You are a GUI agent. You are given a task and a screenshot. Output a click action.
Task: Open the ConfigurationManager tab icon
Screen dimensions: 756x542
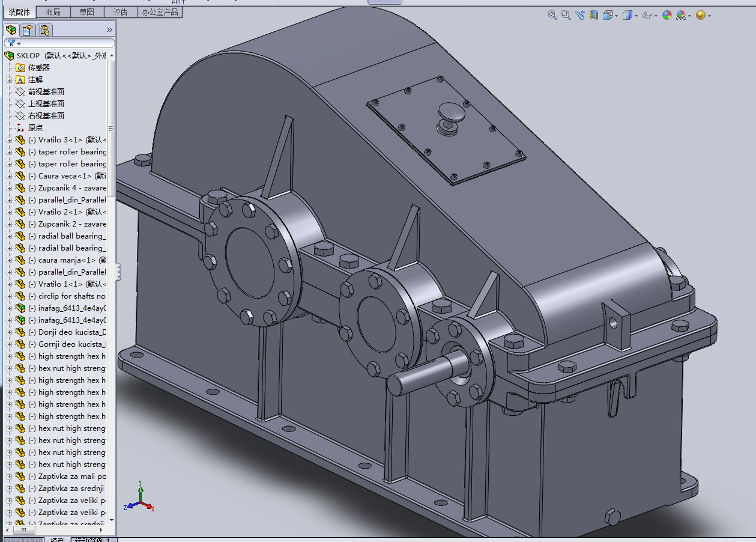point(44,29)
